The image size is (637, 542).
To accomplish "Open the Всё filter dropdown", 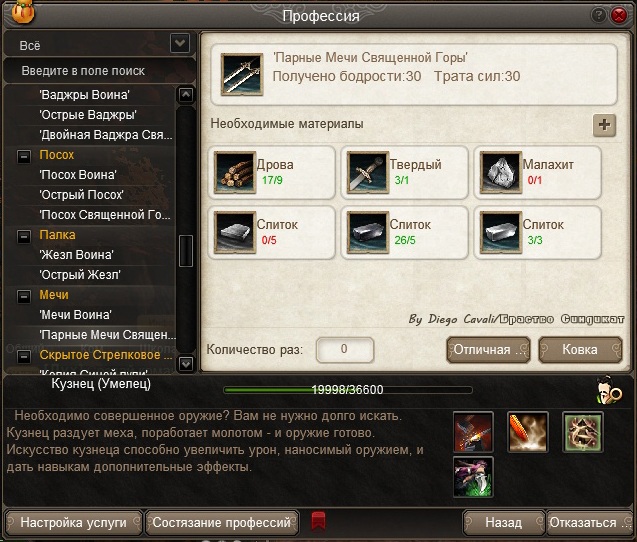I will 180,43.
